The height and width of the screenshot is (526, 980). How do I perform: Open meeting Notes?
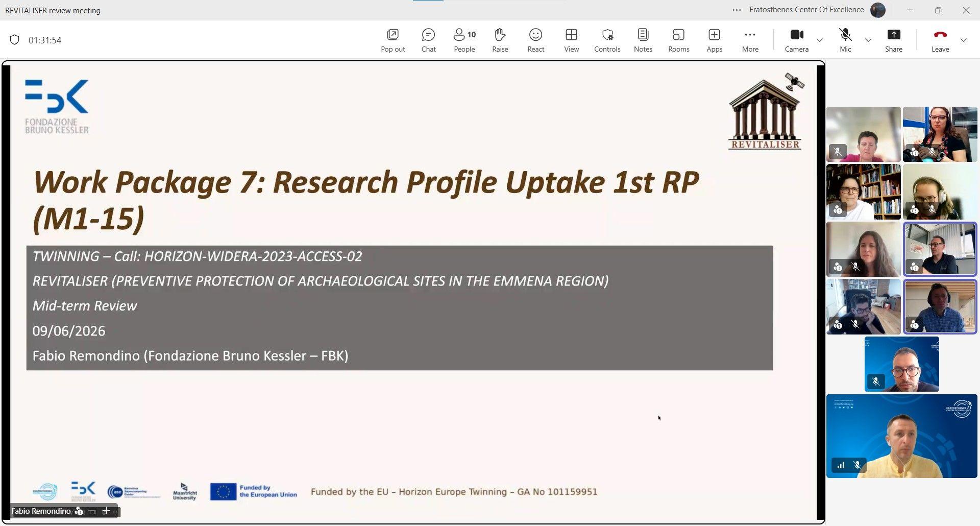(x=643, y=40)
